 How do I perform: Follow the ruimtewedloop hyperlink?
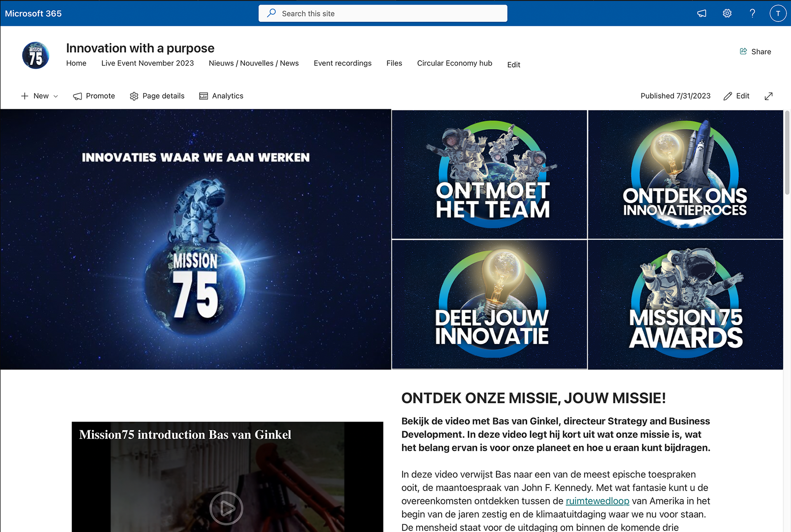[x=597, y=501]
